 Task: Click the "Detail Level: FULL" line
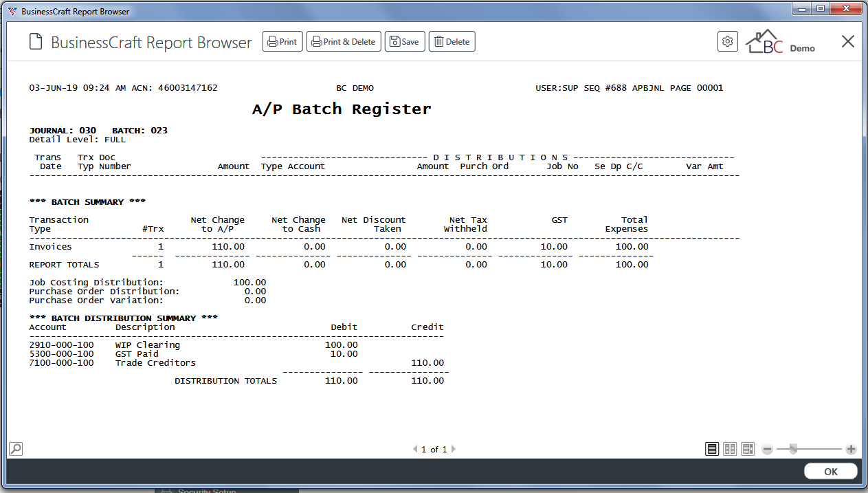78,140
